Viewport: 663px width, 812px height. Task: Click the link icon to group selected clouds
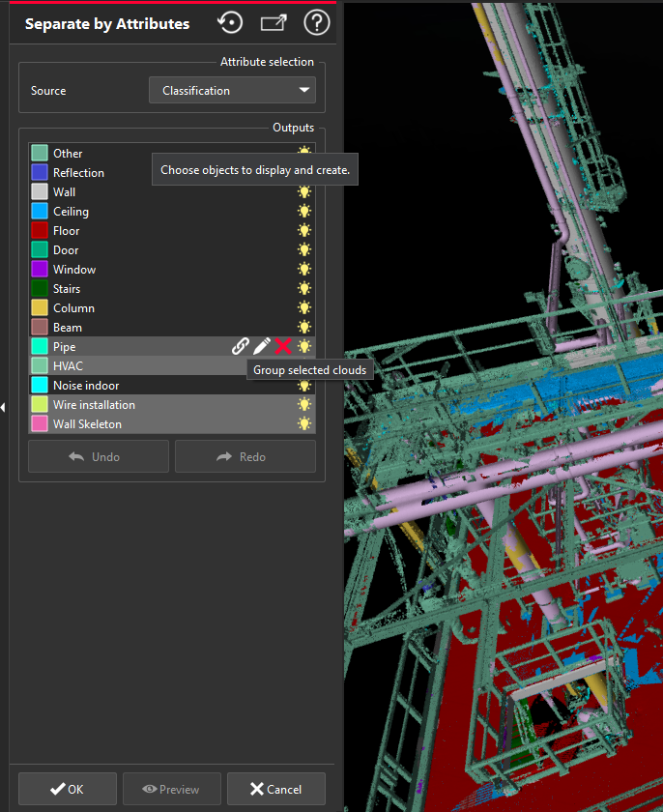pos(241,346)
